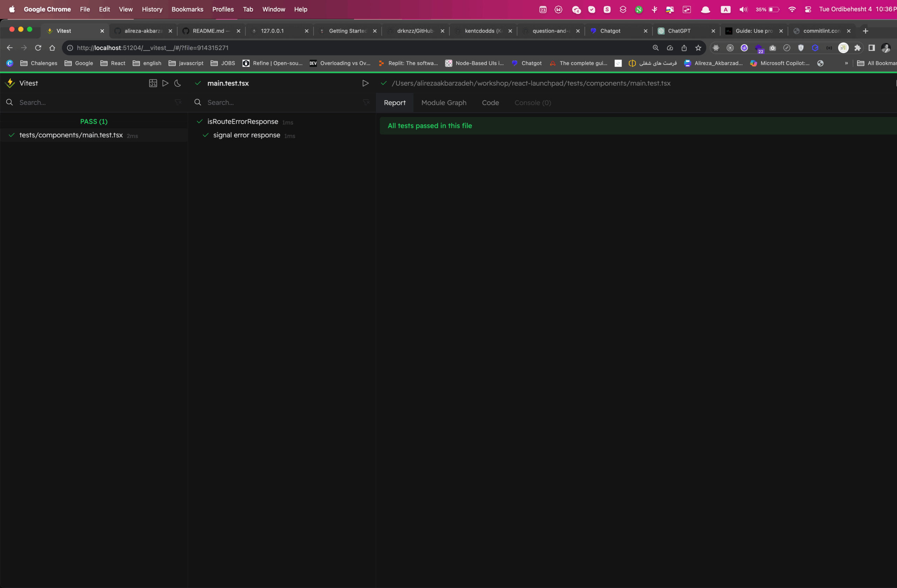897x588 pixels.
Task: Open the Bookmarks menu
Action: (x=187, y=9)
